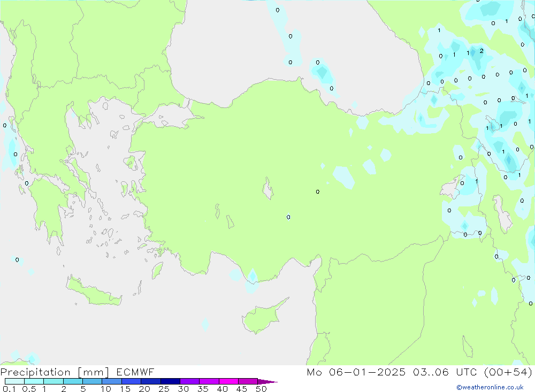Click the legend swatch between 5 and 10
The image size is (535, 392).
click(92, 381)
